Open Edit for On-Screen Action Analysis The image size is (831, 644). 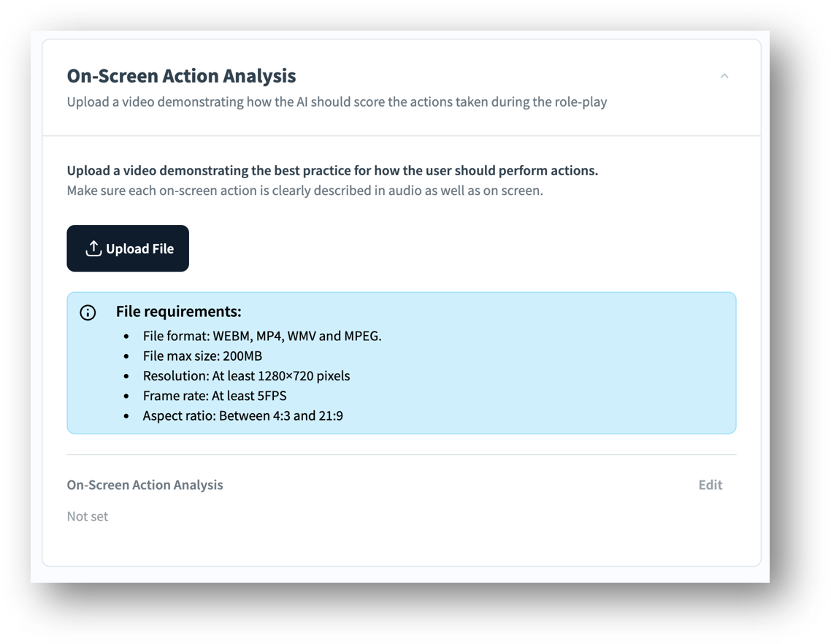710,485
